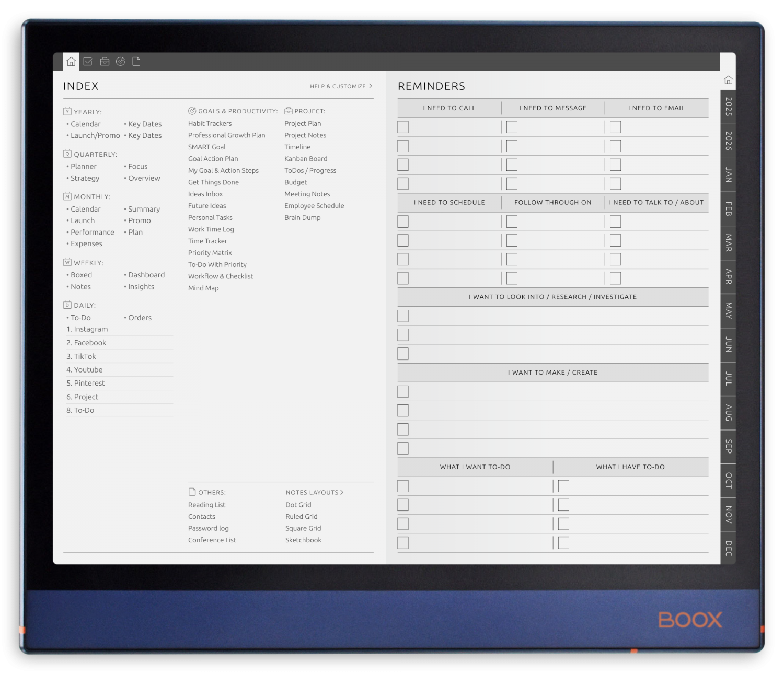Tap the Project briefcase icon
This screenshot has width=784, height=674.
(x=288, y=111)
